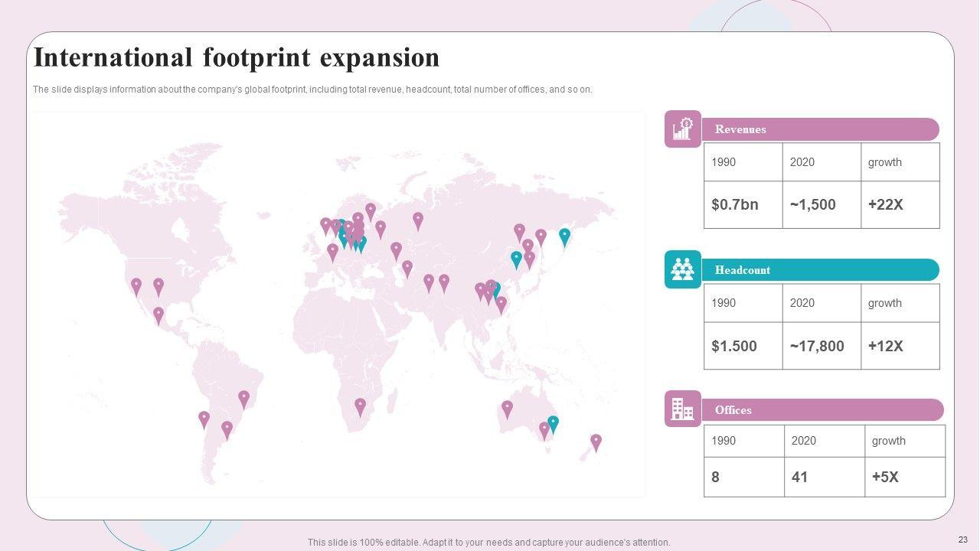This screenshot has height=551, width=980.
Task: Click the Revenues bar chart icon
Action: click(x=682, y=129)
